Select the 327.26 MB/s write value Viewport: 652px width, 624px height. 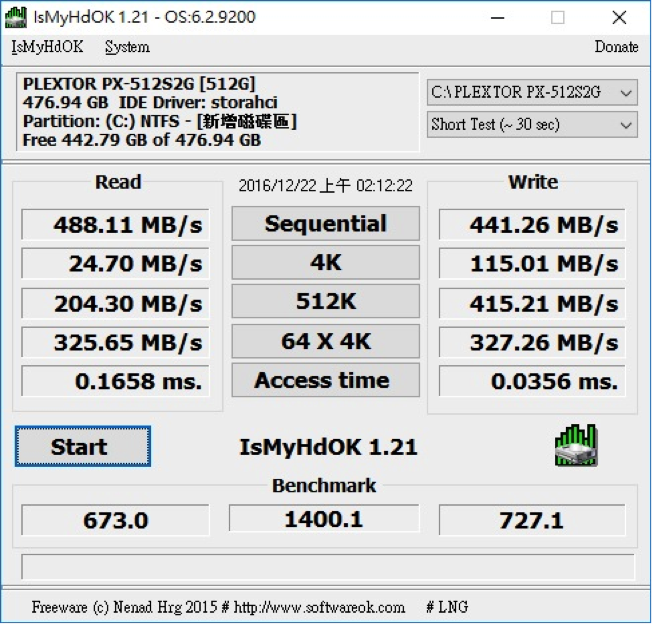(x=532, y=343)
